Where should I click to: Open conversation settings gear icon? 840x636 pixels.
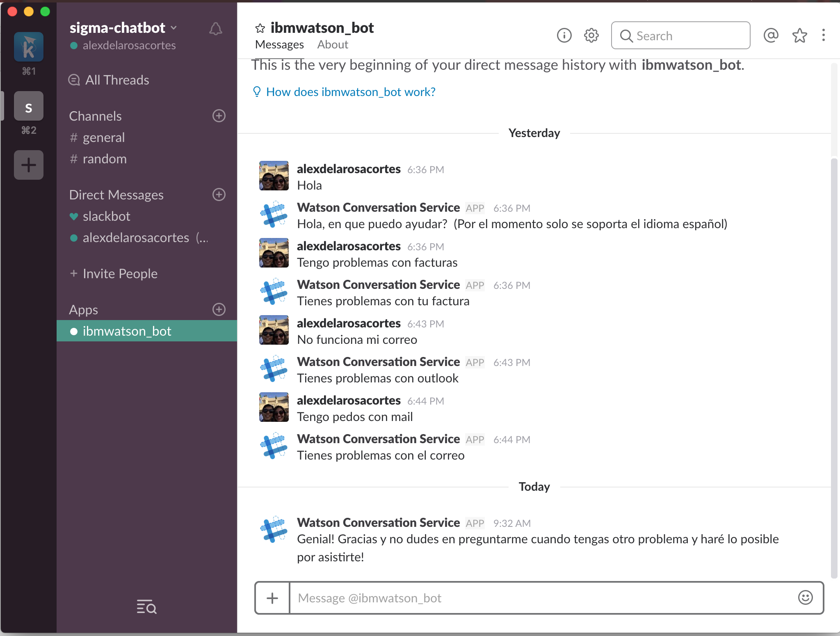click(591, 36)
